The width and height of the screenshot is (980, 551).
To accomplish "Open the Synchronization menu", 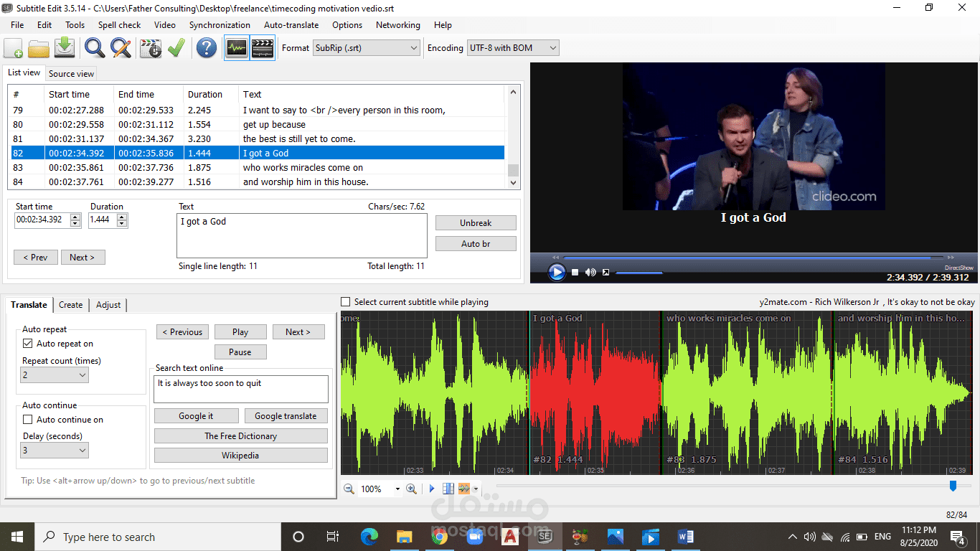I will click(x=220, y=24).
